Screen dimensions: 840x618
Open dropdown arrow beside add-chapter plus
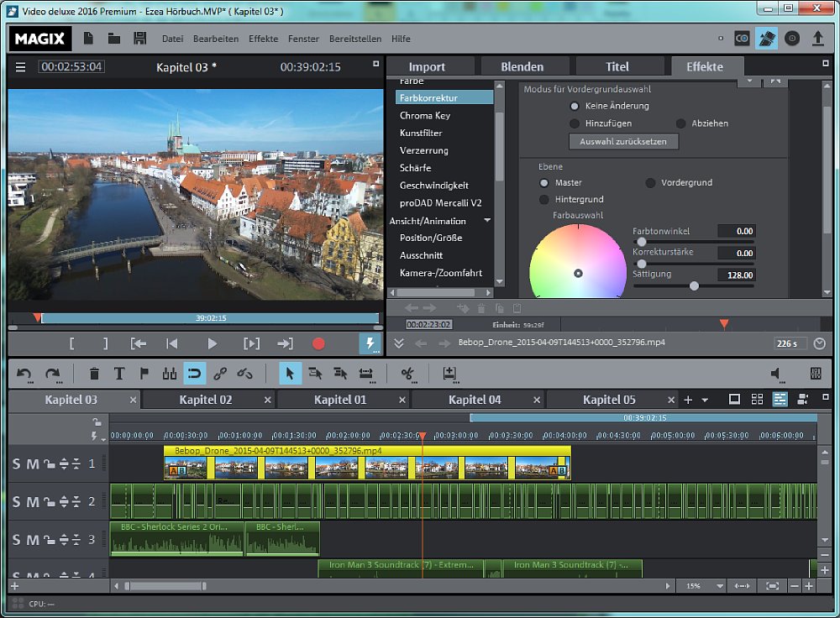[705, 401]
